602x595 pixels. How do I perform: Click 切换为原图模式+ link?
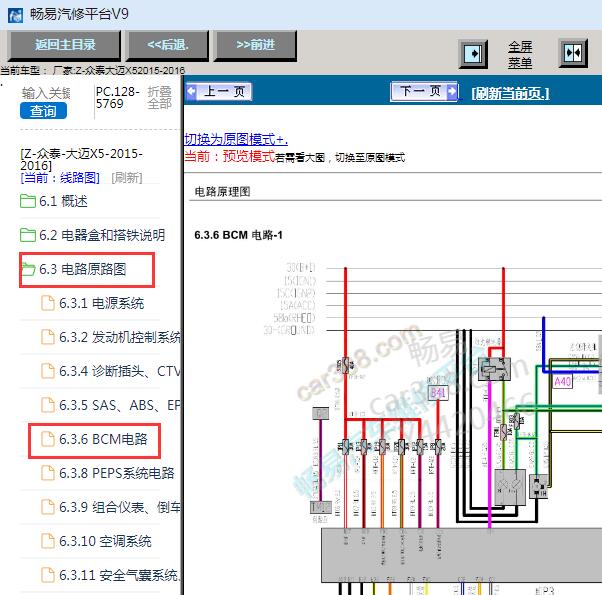pos(236,139)
